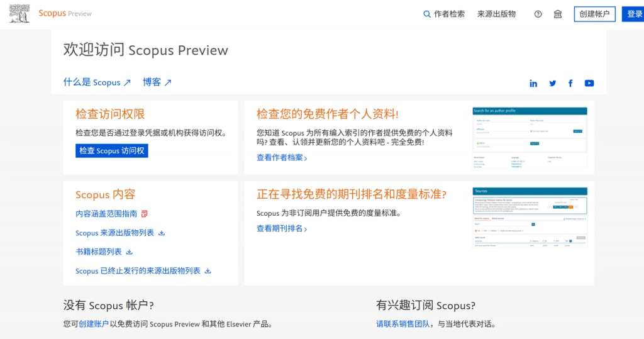Download Scopus 来源出版物列表 link
This screenshot has width=644, height=339.
click(x=114, y=233)
